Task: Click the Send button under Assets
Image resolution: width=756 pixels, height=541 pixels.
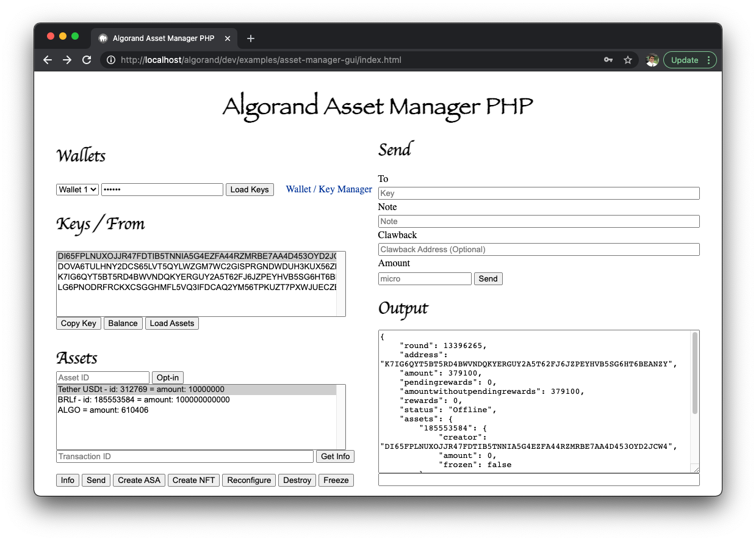Action: pyautogui.click(x=96, y=480)
